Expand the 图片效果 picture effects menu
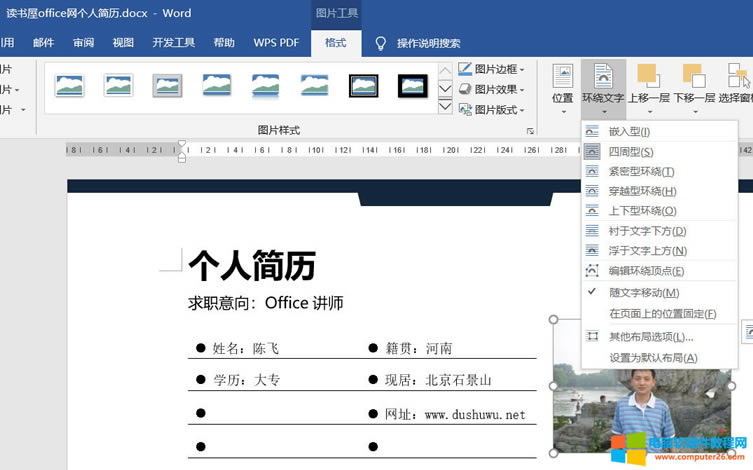 point(493,89)
